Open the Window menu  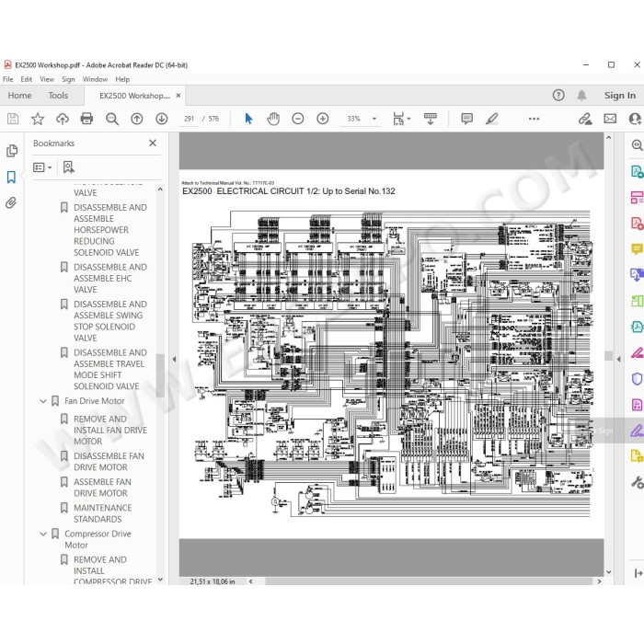click(95, 79)
